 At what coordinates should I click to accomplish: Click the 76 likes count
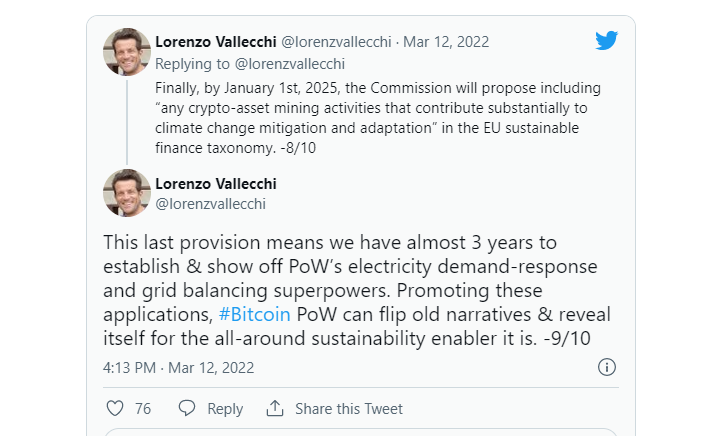tap(143, 409)
